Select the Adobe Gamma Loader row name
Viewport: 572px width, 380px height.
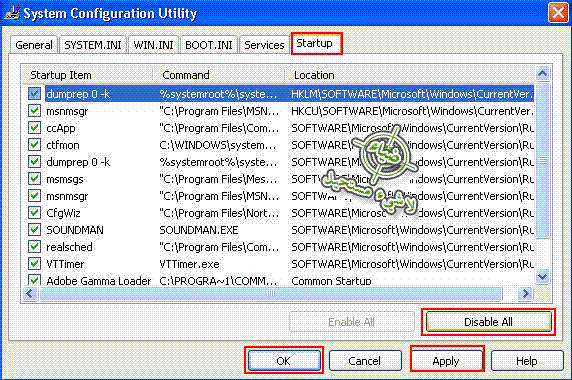point(98,281)
